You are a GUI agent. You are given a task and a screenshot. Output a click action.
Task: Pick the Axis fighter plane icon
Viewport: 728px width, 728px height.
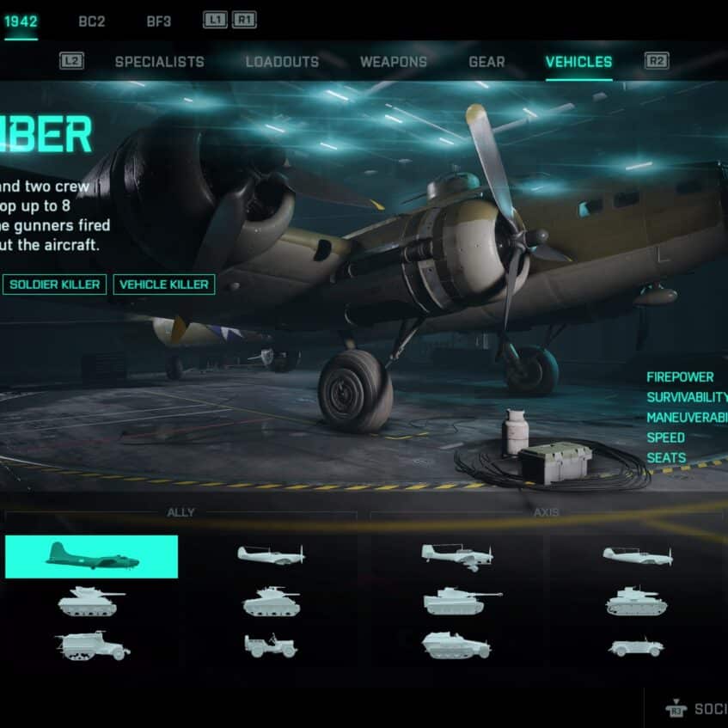638,555
